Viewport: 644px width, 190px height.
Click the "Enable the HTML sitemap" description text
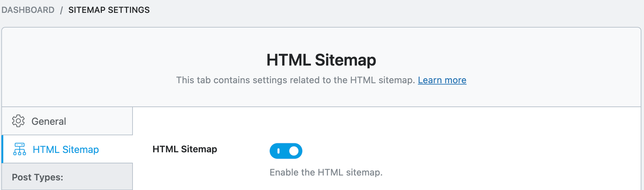(x=326, y=173)
